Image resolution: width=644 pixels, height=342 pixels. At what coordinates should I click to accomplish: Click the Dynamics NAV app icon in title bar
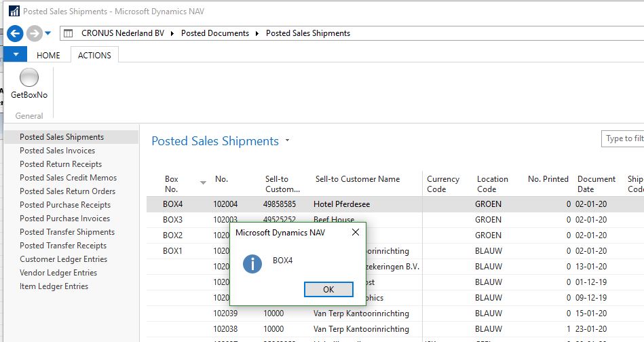(14, 12)
